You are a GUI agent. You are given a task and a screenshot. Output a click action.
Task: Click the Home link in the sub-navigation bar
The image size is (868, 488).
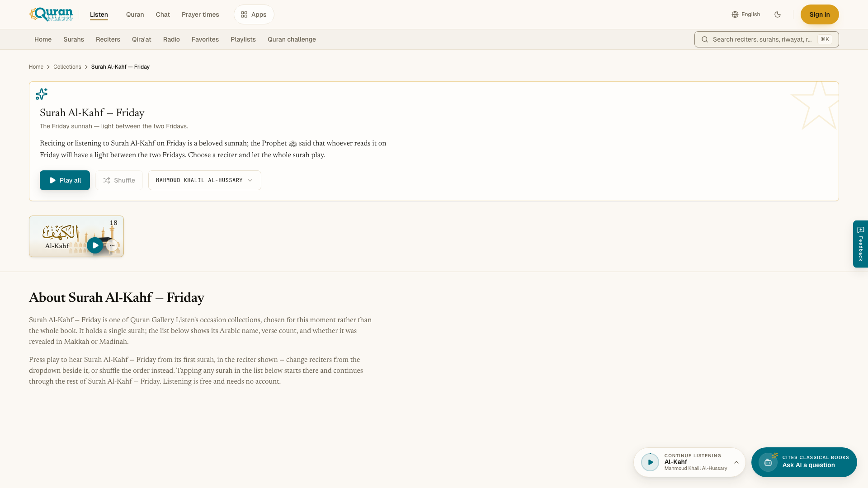(x=43, y=39)
